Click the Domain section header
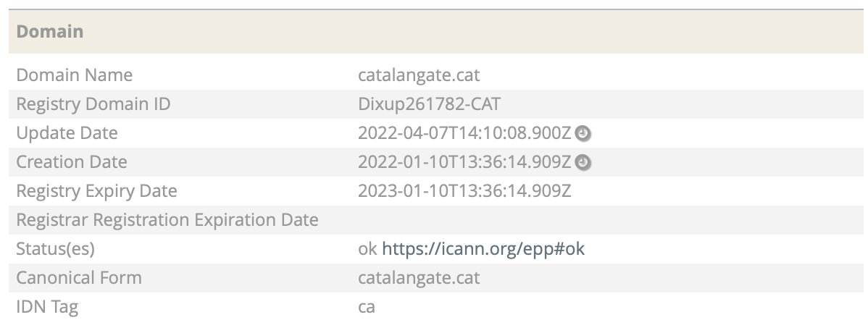The image size is (868, 333). [50, 32]
